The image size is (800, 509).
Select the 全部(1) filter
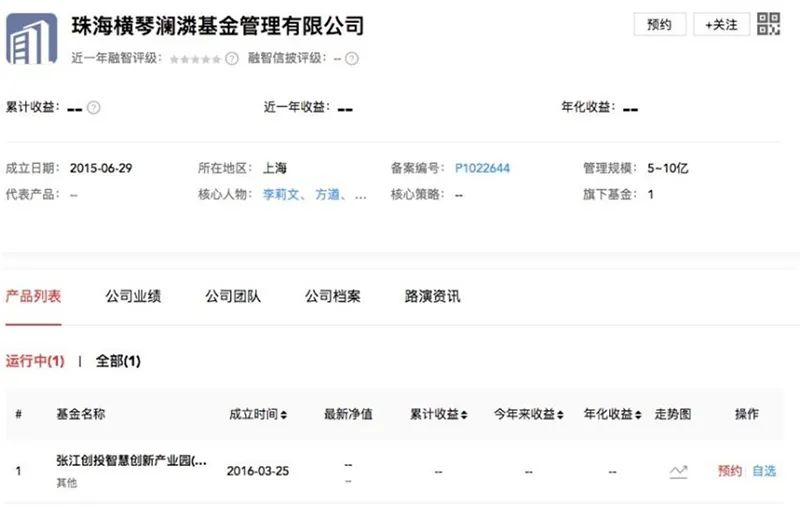tap(118, 361)
